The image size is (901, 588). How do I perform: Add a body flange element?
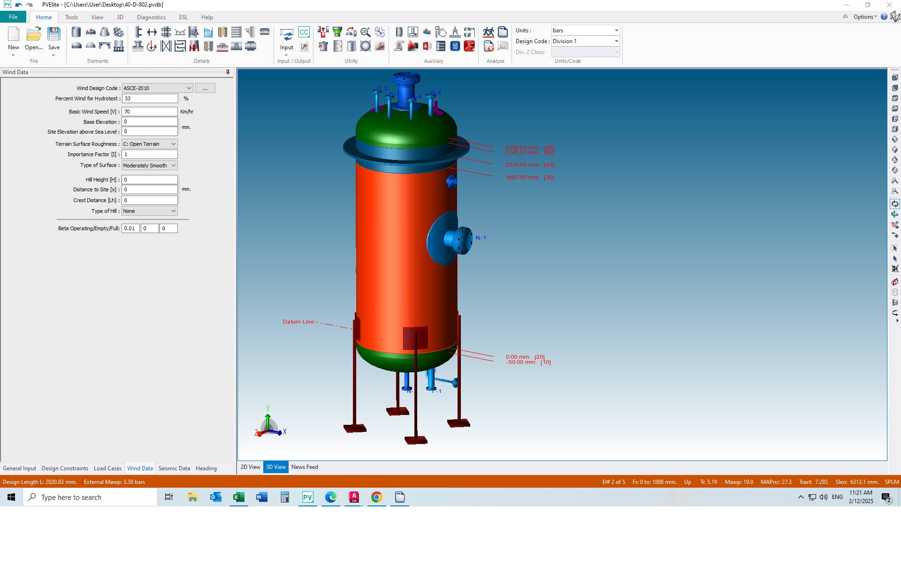coord(119,32)
